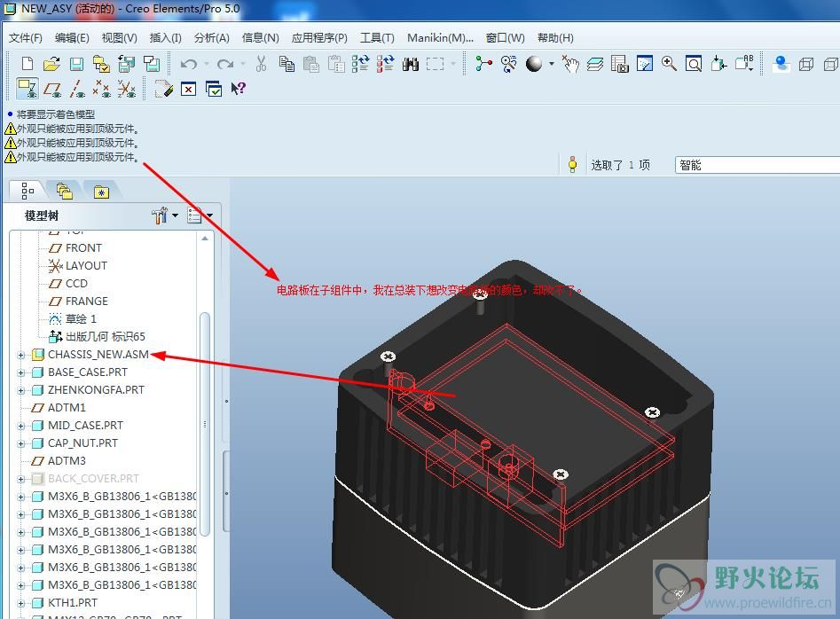Click the close window red X toolbar icon
Screen dimensions: 840x619
189,89
